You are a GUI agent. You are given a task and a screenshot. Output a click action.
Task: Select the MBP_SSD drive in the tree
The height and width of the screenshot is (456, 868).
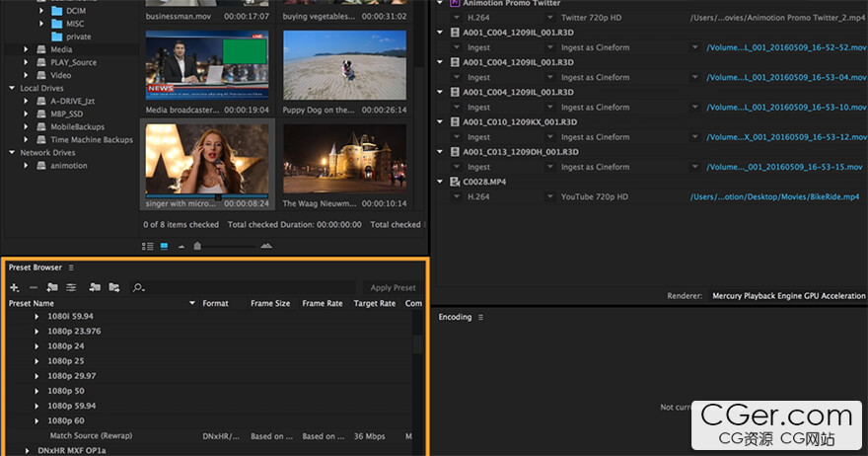coord(67,114)
